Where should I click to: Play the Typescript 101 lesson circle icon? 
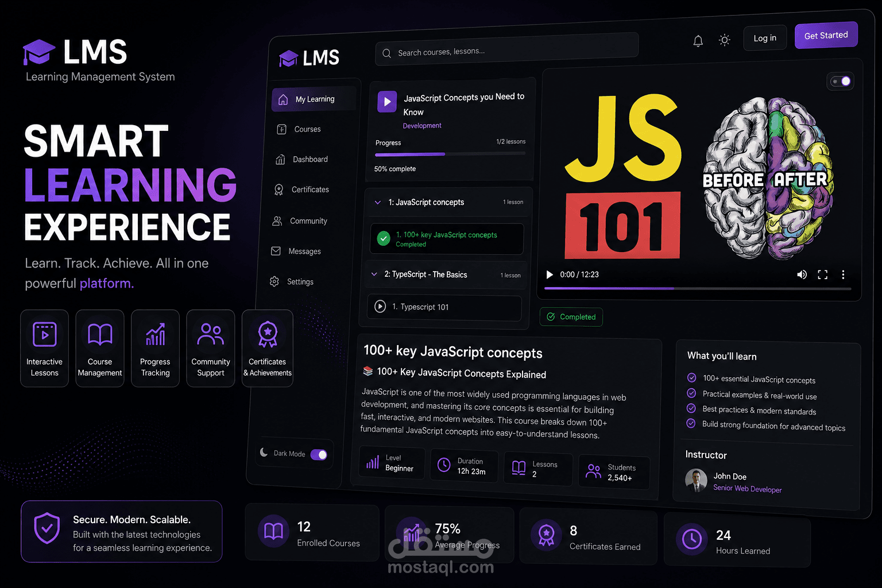(x=380, y=306)
